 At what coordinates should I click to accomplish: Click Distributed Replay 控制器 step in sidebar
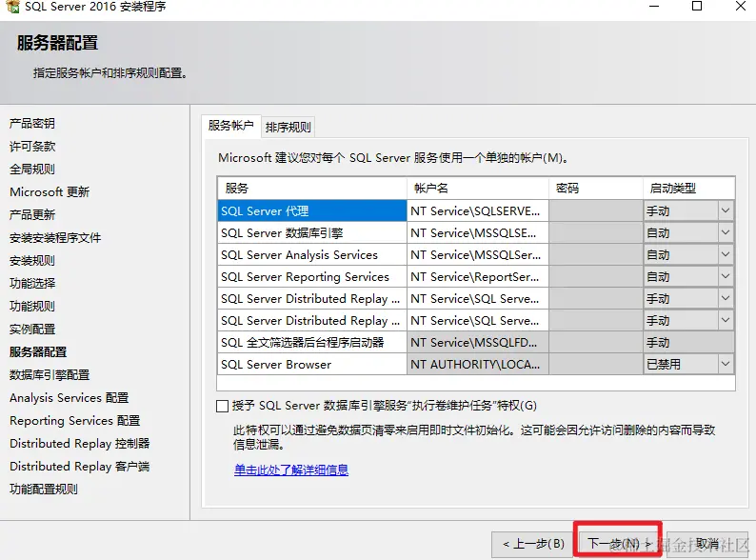pyautogui.click(x=80, y=443)
